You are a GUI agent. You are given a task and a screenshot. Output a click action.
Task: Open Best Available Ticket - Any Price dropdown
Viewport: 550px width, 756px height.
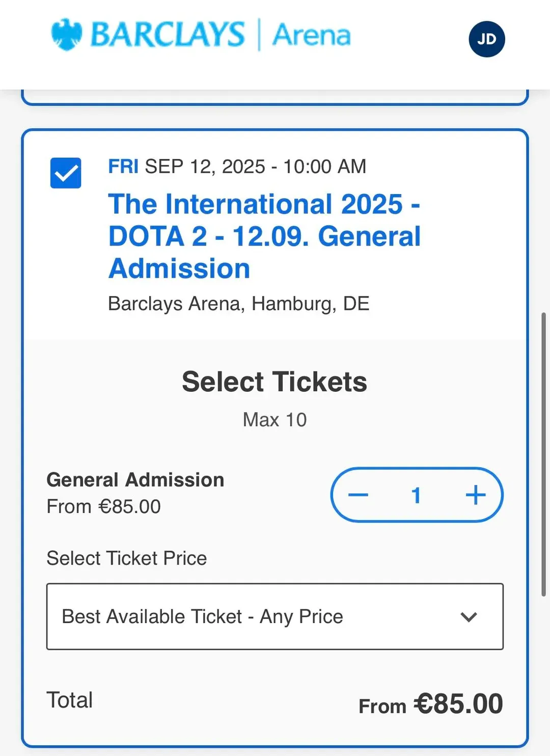(275, 616)
